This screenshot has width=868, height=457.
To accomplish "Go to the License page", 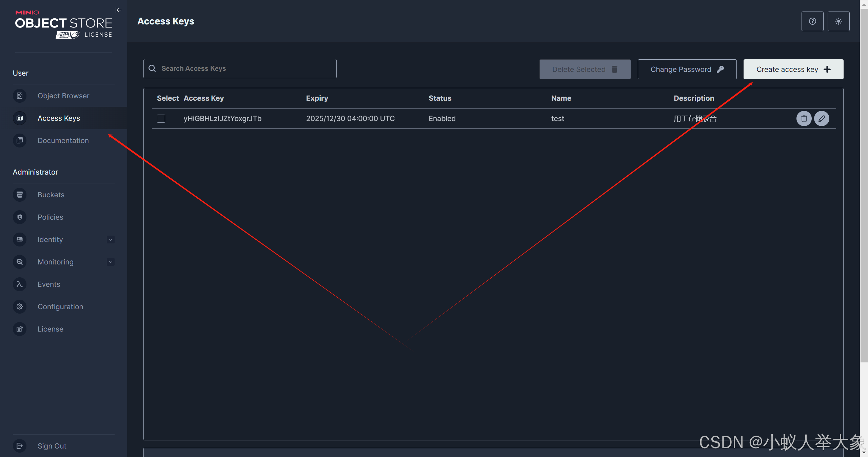I will coord(51,329).
